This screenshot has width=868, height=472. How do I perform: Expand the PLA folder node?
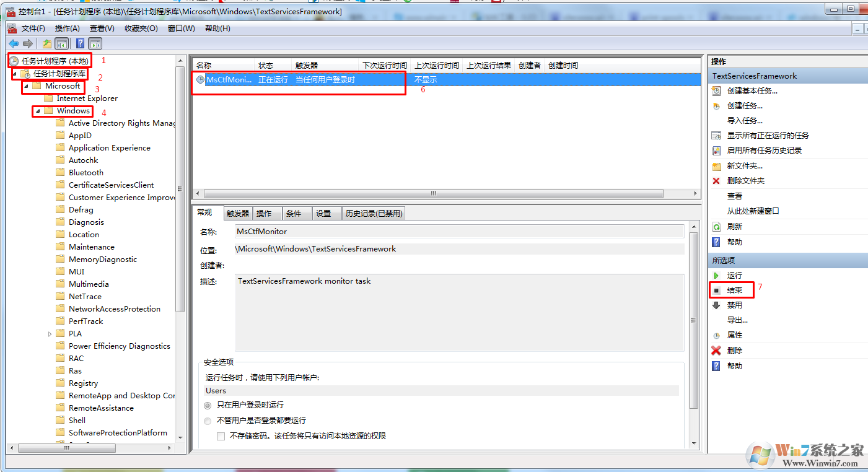50,334
